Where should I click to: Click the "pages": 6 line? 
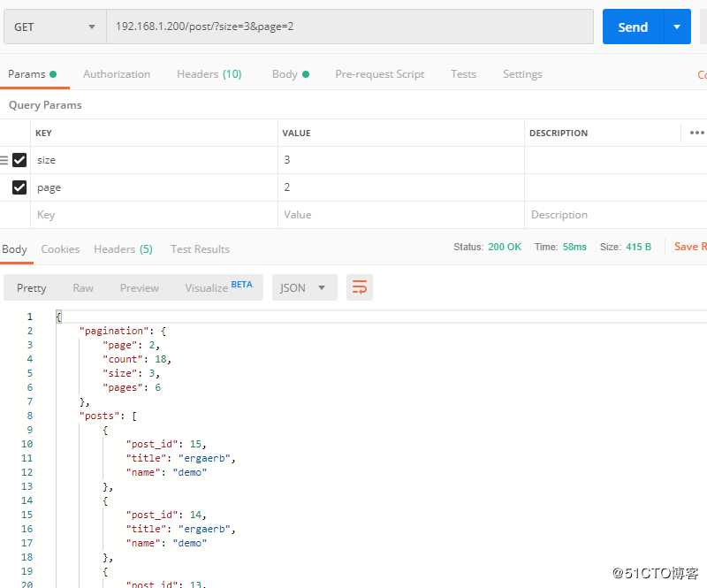(131, 387)
